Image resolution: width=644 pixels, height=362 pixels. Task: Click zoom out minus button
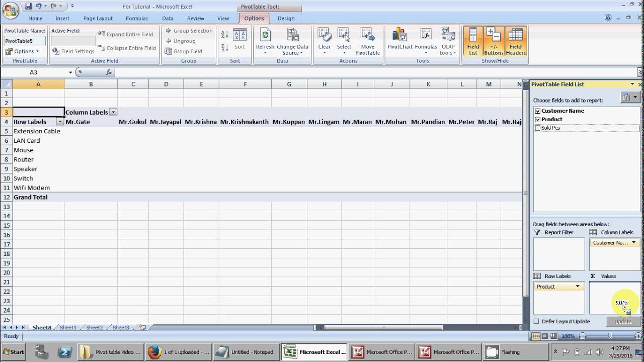[x=583, y=336]
